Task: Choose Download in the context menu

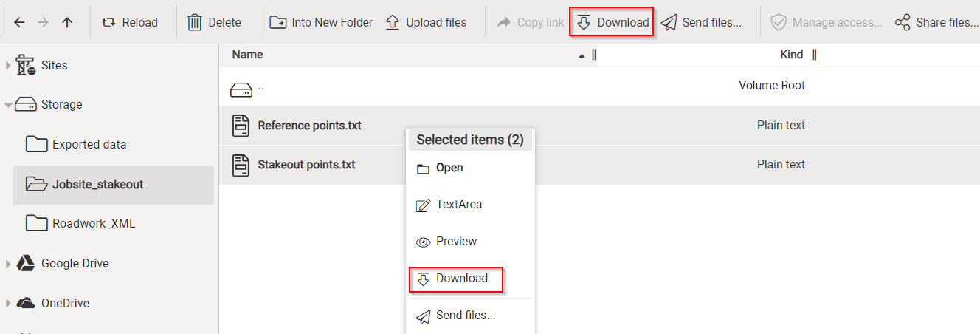Action: (x=461, y=279)
